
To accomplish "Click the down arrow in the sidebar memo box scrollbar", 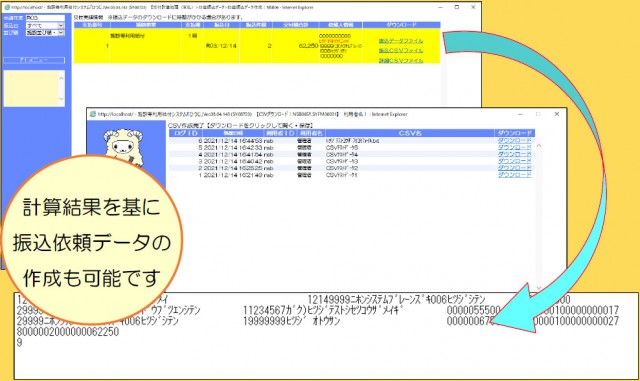I will coord(61,99).
